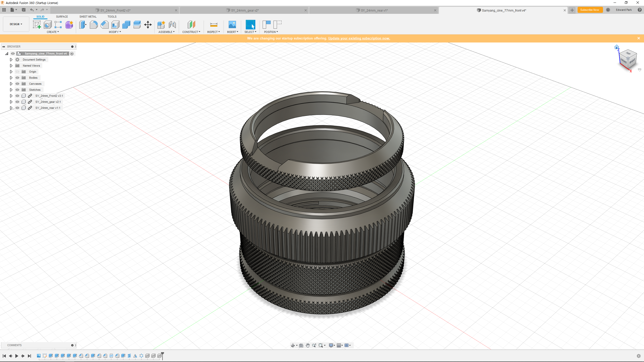This screenshot has height=362, width=644.
Task: Click the Create Sketch tool icon
Action: (x=37, y=25)
